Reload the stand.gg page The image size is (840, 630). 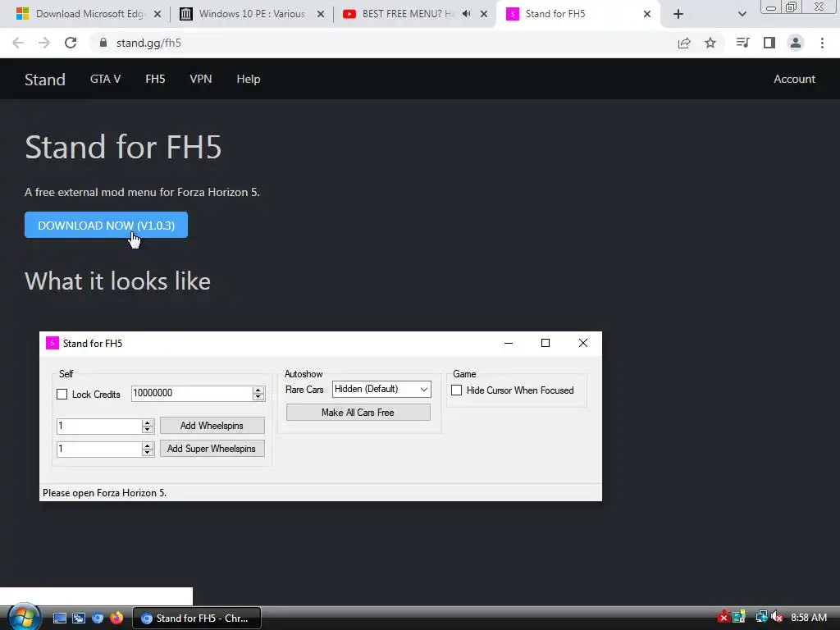click(71, 43)
